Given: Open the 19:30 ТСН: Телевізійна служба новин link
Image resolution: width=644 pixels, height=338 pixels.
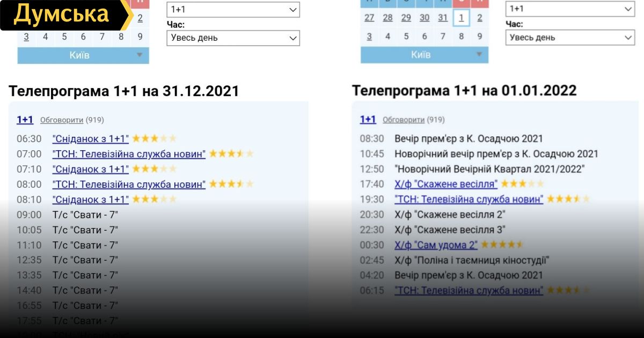Looking at the screenshot, I should pos(469,199).
